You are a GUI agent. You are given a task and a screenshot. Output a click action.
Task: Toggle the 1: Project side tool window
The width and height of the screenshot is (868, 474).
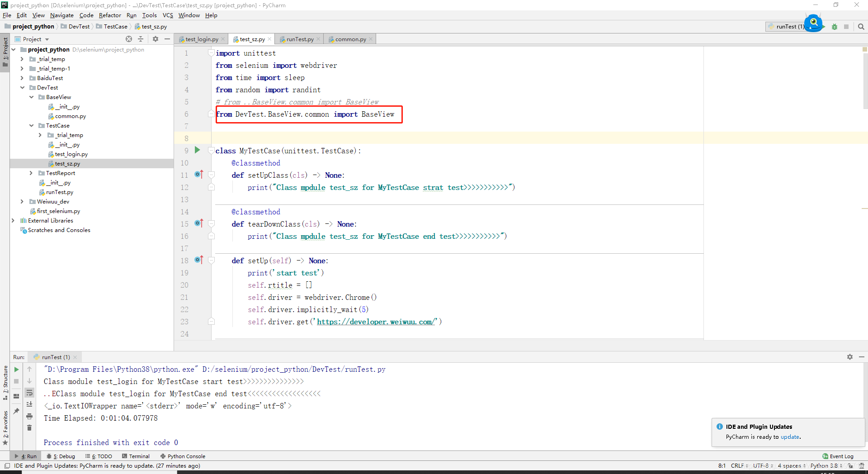(x=5, y=52)
